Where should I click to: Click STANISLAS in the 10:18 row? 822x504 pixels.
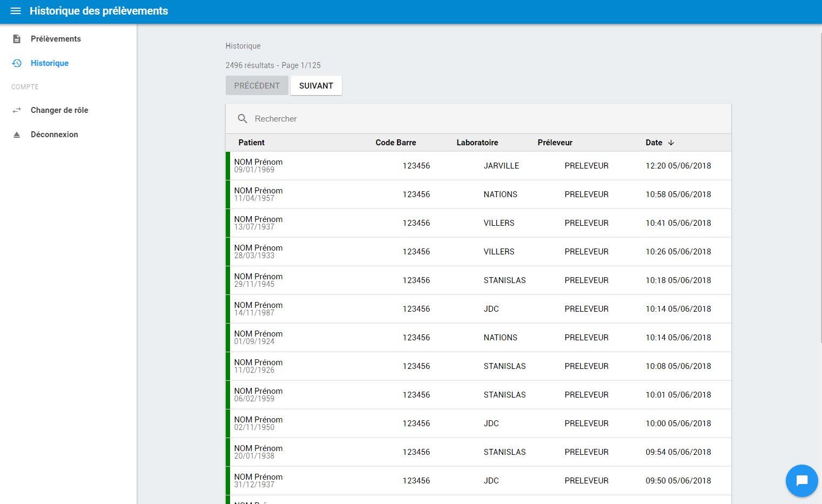click(505, 280)
